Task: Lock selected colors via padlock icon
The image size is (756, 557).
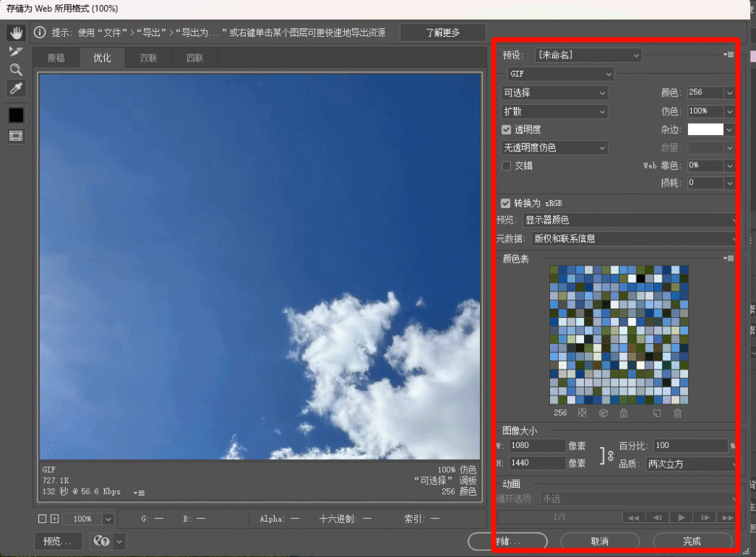Action: [623, 413]
